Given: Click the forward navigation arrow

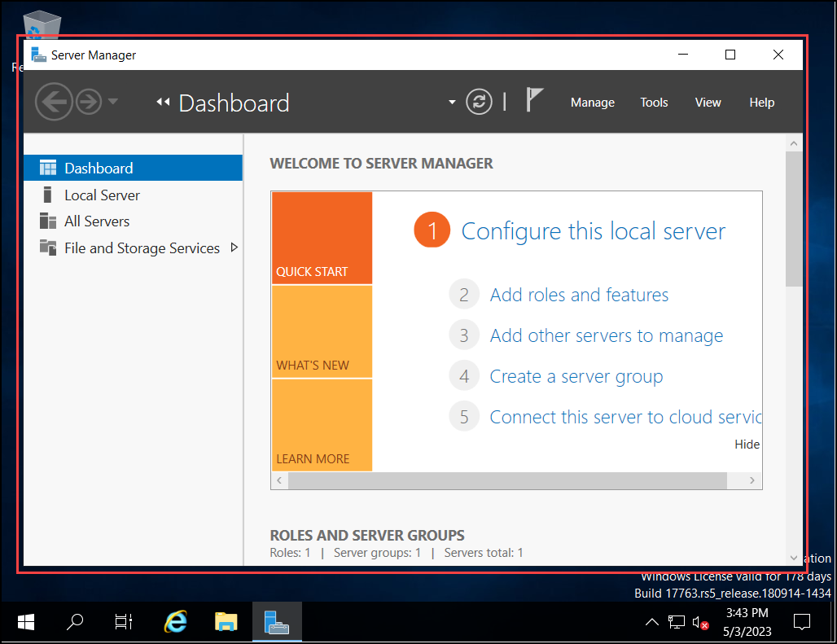Looking at the screenshot, I should [x=89, y=102].
